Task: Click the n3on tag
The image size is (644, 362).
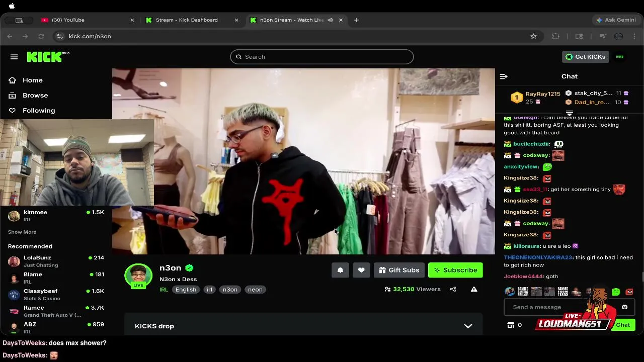Action: click(230, 290)
